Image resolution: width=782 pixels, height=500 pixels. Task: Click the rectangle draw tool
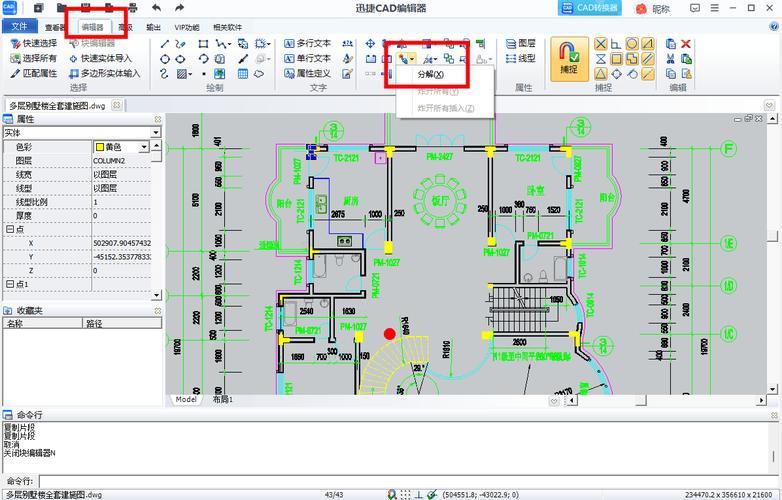pos(203,44)
